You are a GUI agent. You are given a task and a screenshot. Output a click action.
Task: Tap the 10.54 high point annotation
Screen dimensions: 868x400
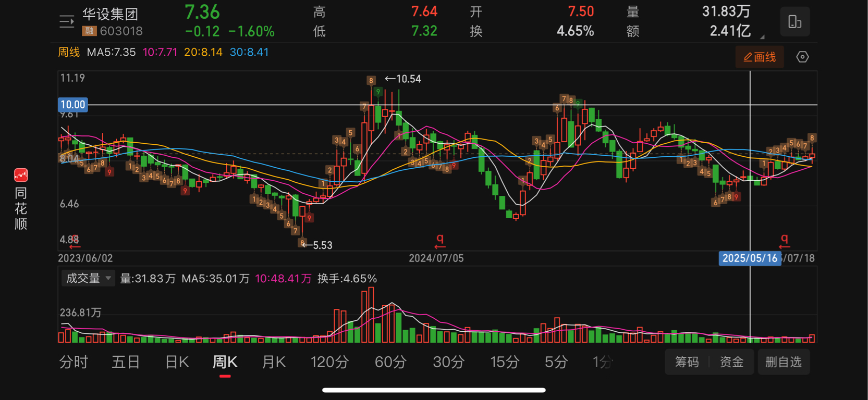[x=403, y=79]
